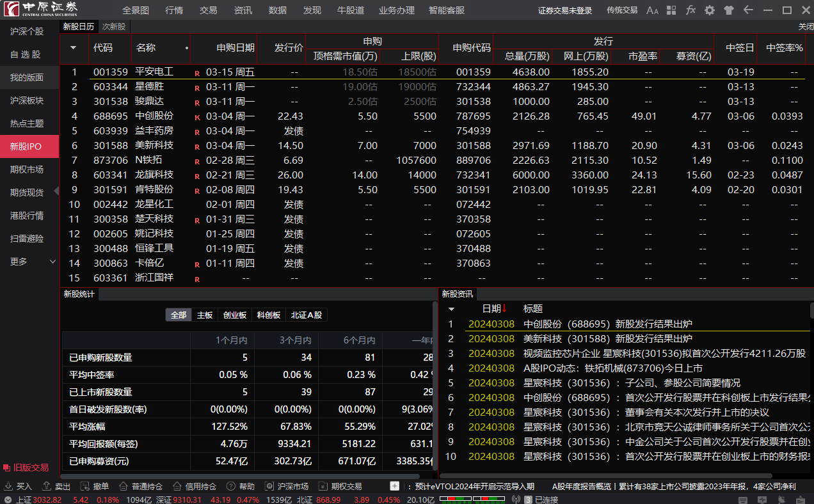
Task: Collapse the left sidebar arrow
Action: (x=56, y=191)
